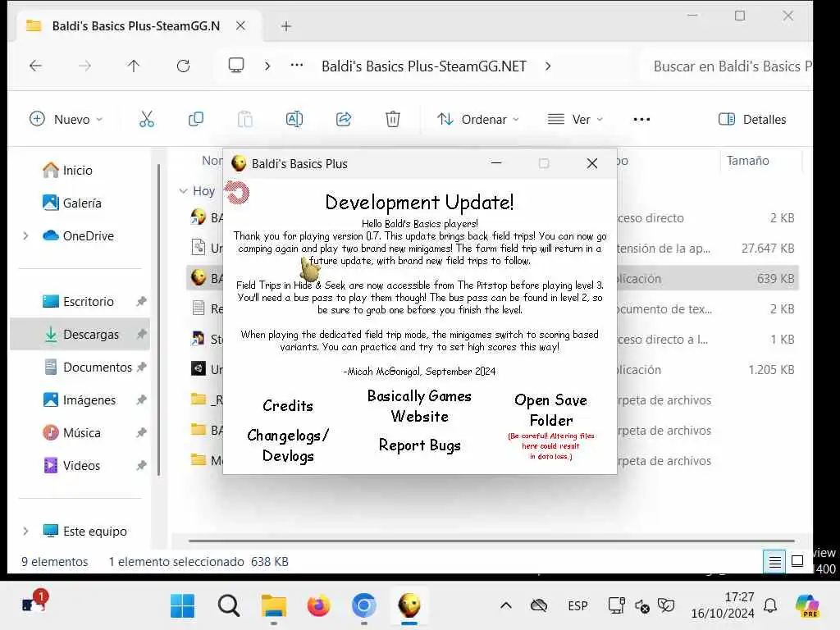
Task: Open the See more three-dots menu
Action: 641,120
